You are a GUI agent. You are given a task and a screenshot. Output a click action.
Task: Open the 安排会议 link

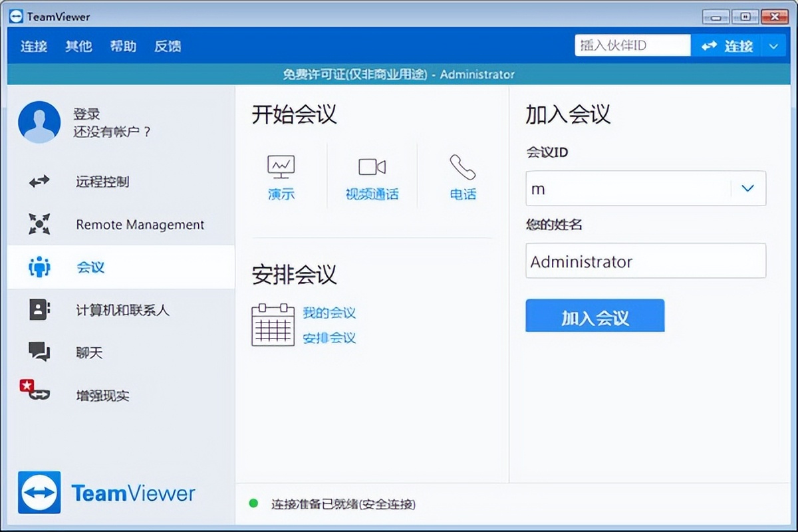[330, 338]
